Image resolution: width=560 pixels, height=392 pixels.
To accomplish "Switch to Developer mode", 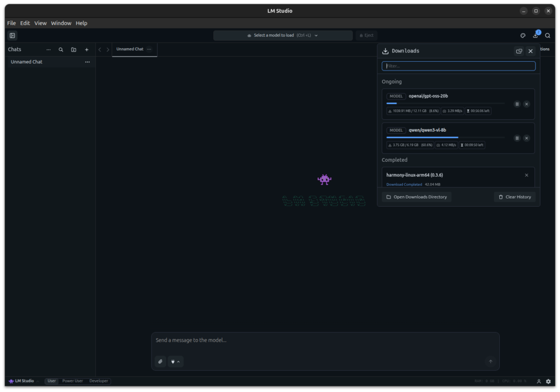I will click(98, 381).
